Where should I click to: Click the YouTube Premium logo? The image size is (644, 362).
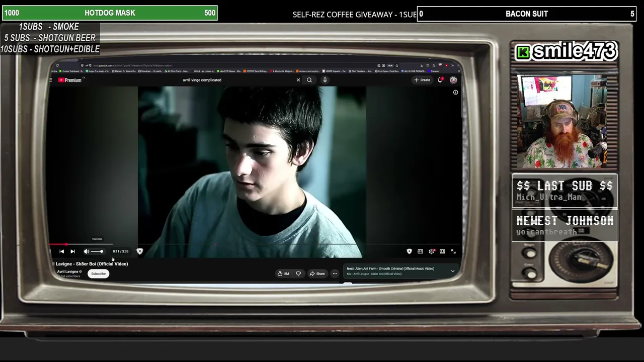tap(69, 80)
